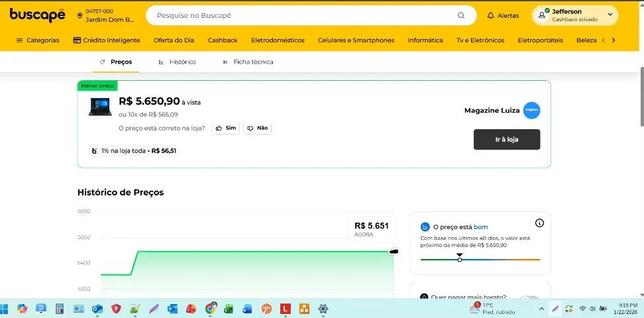Open Alertas bell icon
Screen dimensions: 644x318
[x=490, y=16]
